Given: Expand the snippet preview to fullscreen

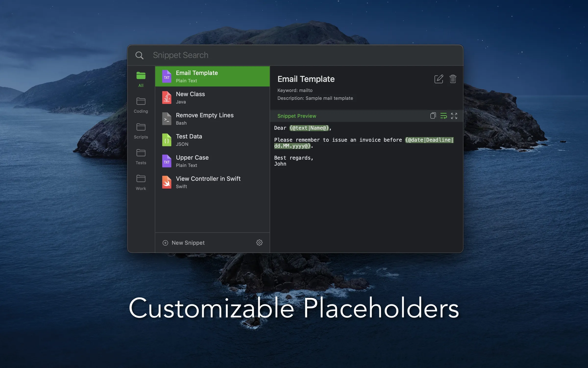Looking at the screenshot, I should 454,116.
